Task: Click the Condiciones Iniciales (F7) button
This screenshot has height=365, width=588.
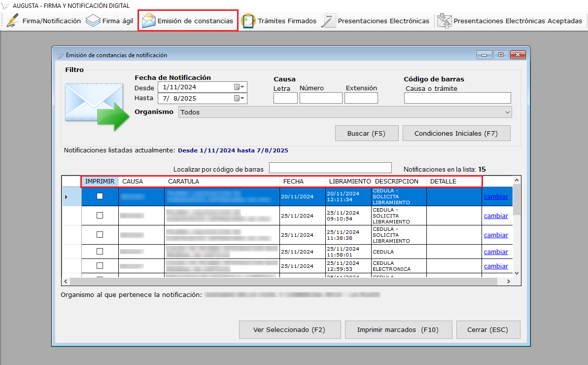Action: 456,134
